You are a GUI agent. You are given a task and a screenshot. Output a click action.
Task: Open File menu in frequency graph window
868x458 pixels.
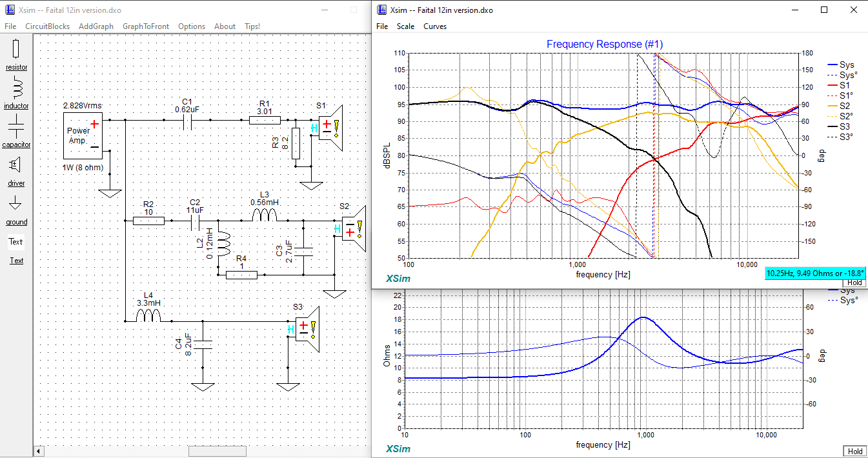tap(382, 26)
